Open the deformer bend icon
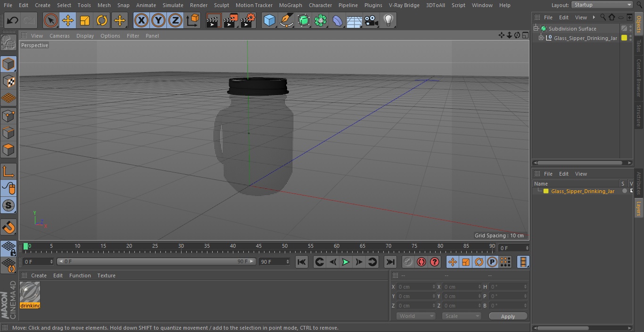The width and height of the screenshot is (644, 332). (x=338, y=20)
